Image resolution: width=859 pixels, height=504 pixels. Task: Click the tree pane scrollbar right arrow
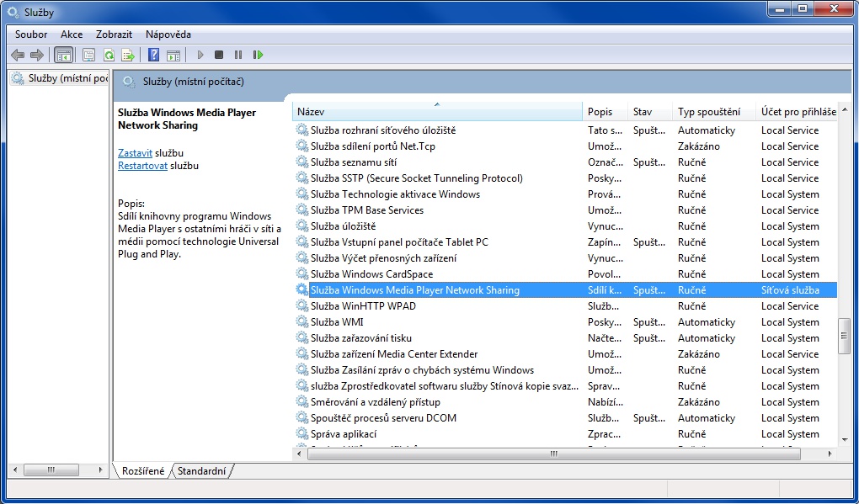[100, 470]
